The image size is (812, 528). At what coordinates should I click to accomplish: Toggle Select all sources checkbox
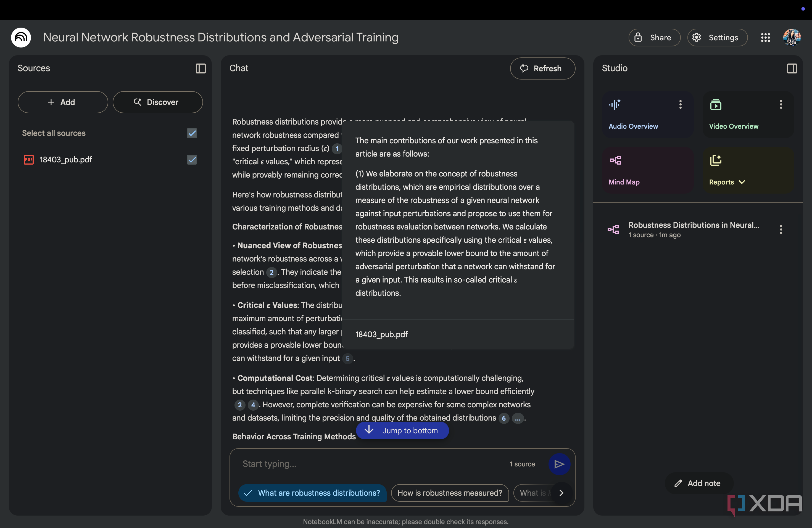[192, 133]
